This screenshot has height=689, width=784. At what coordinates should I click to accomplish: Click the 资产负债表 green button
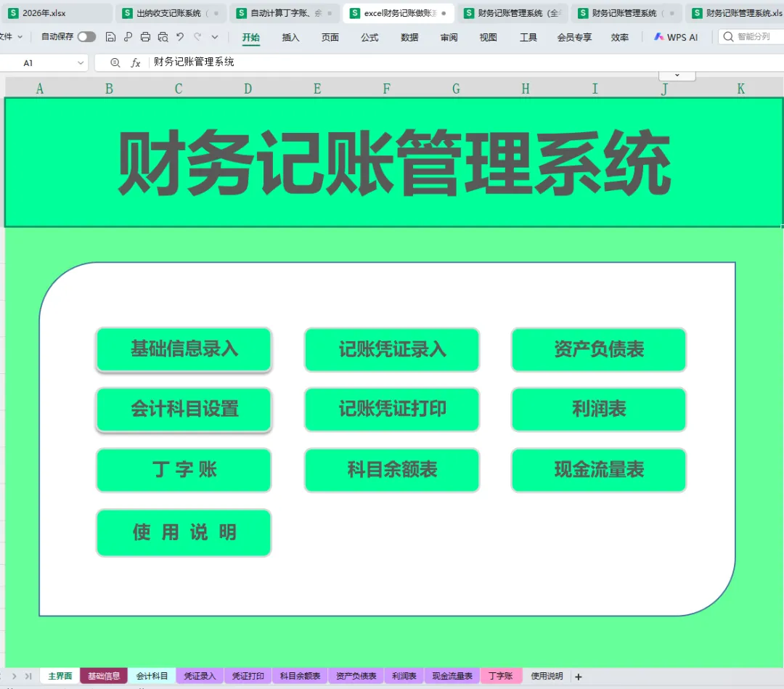[599, 349]
